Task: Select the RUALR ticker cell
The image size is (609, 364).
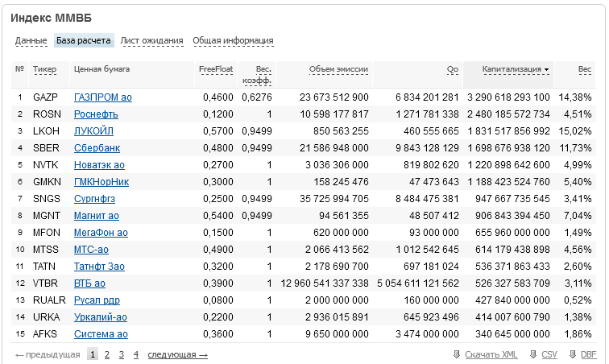Action: [49, 300]
